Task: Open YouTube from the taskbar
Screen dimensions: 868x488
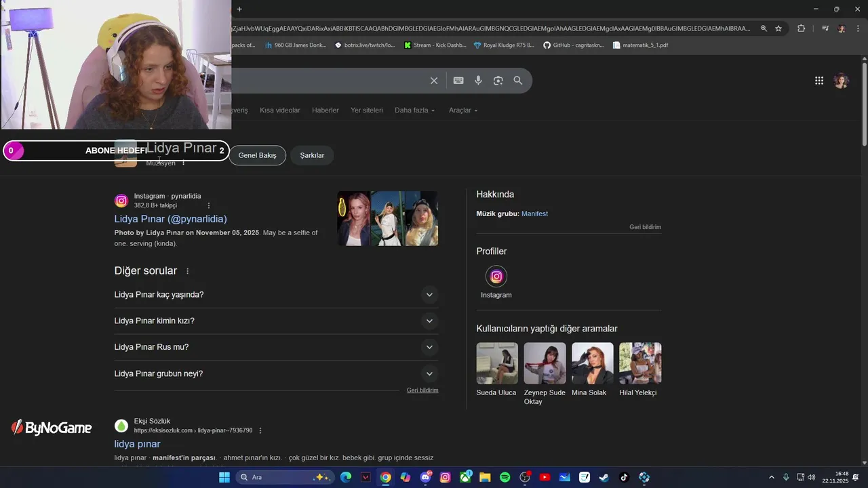Action: (x=545, y=477)
